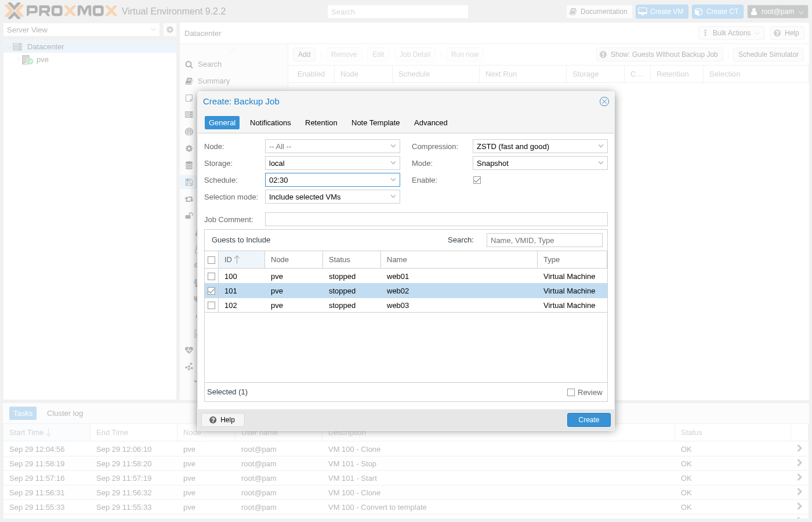Click Show Guests Without Backup Job

click(659, 55)
